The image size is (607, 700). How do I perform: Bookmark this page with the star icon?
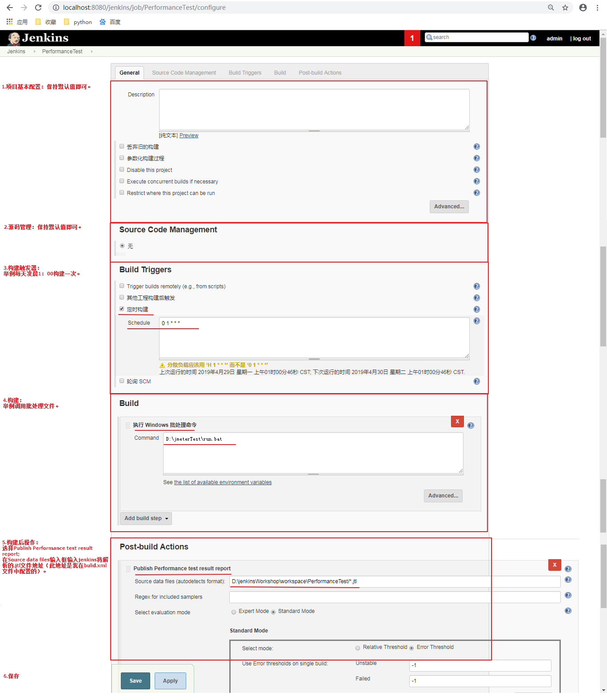[565, 8]
